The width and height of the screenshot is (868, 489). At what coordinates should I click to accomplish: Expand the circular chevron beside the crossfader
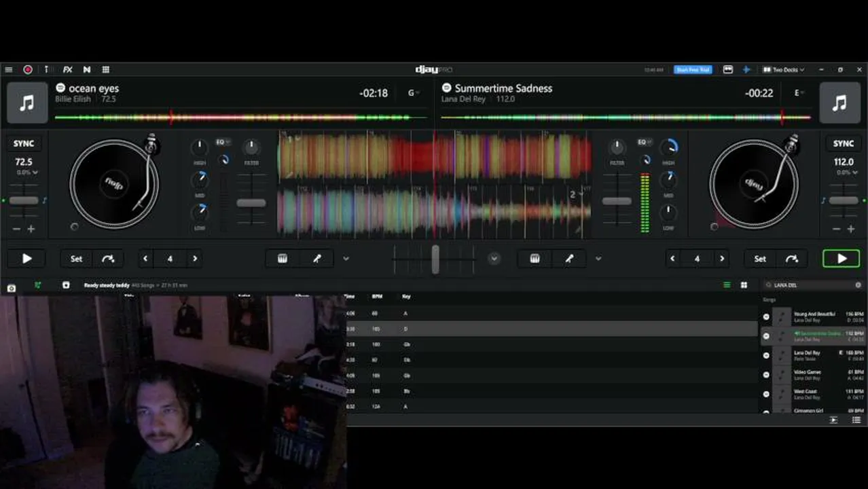[x=494, y=259]
